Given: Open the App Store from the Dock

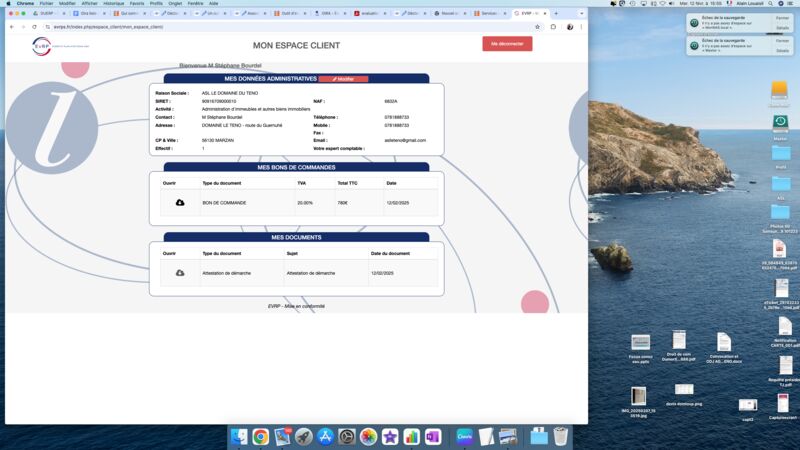Looking at the screenshot, I should [325, 437].
